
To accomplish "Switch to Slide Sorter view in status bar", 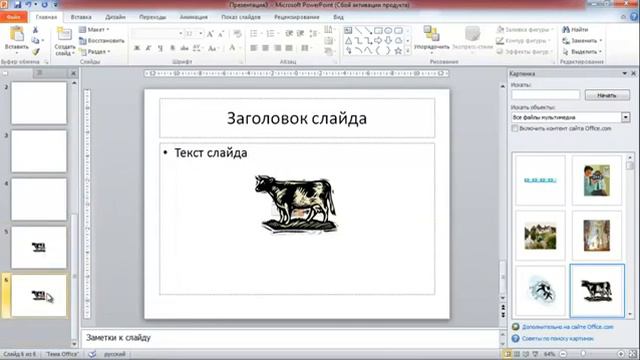I will click(517, 354).
